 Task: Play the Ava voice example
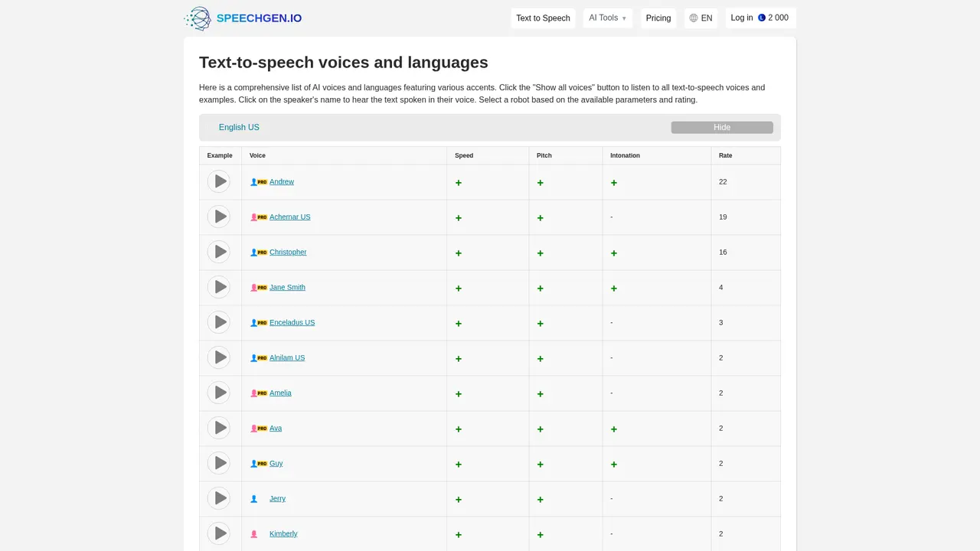click(219, 428)
